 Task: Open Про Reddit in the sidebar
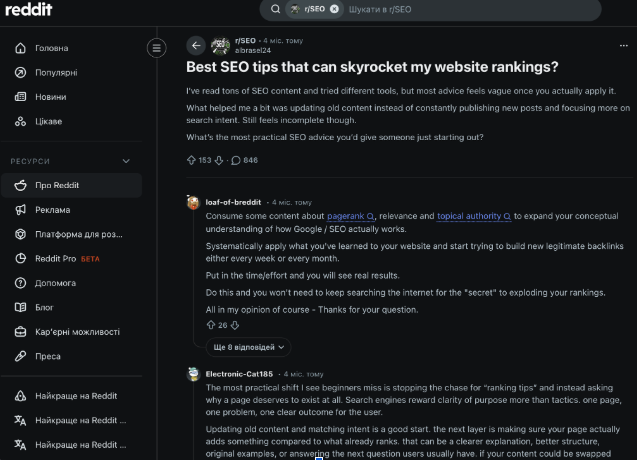(x=72, y=185)
